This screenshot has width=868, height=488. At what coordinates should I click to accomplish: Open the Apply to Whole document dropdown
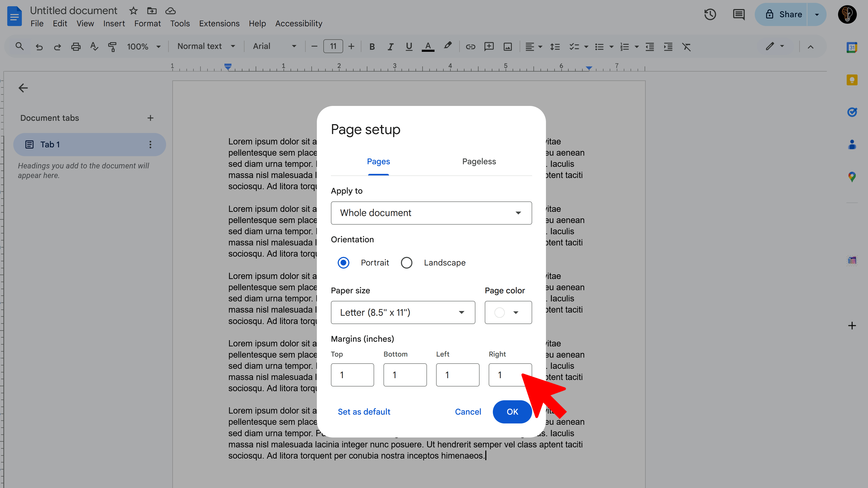point(431,213)
